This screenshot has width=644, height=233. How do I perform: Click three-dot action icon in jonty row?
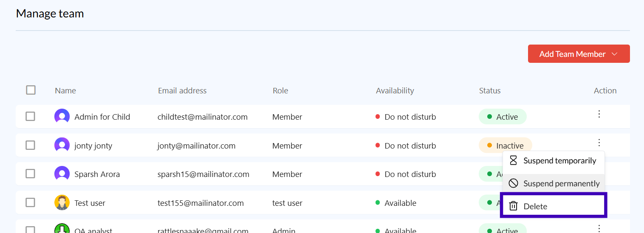tap(599, 143)
